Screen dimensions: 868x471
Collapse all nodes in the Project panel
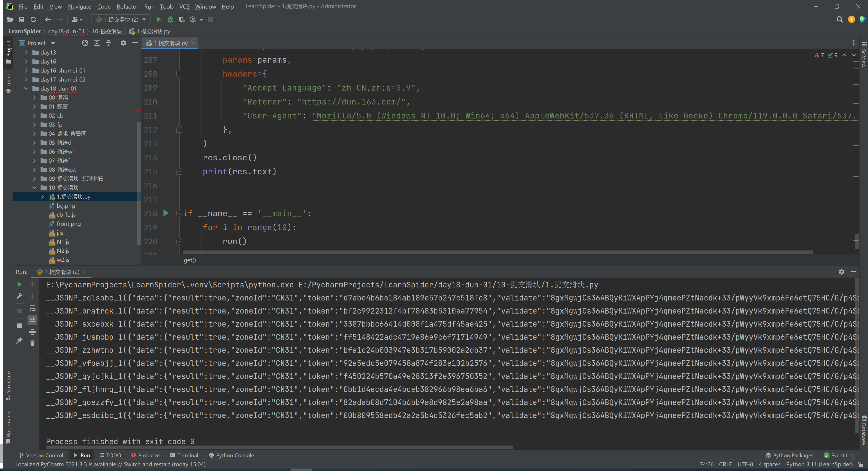point(109,43)
